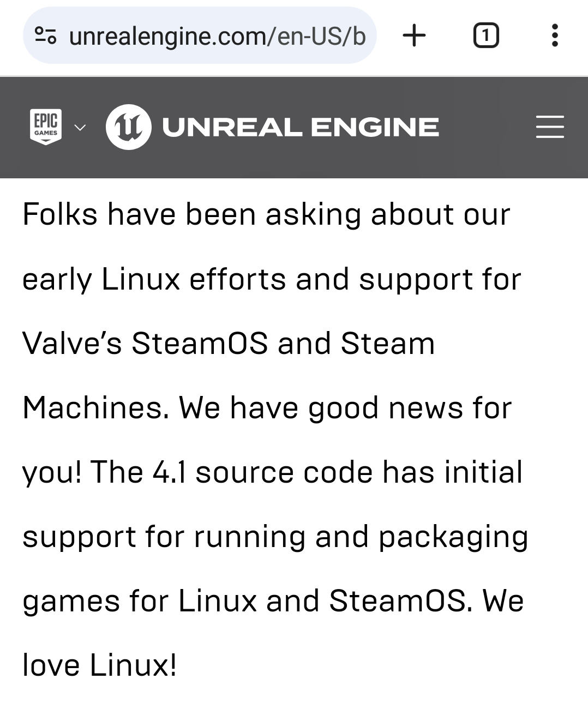Click the Epic Games shield logo
The image size is (588, 709).
(46, 127)
